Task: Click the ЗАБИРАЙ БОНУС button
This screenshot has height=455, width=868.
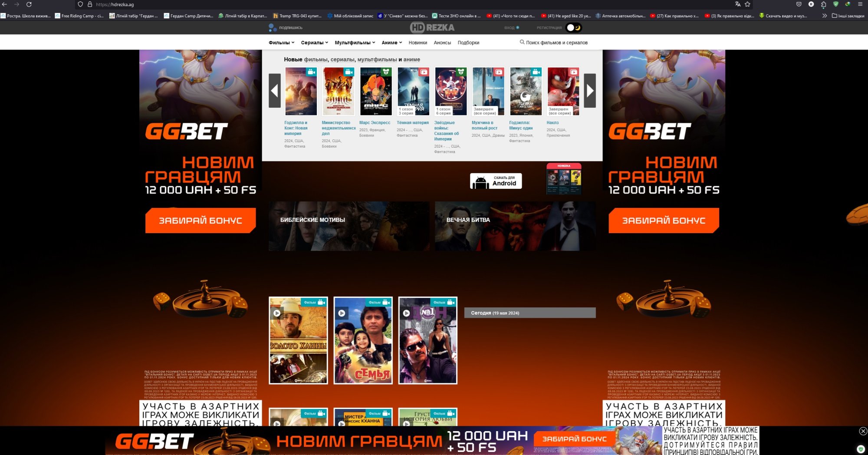Action: coord(201,220)
